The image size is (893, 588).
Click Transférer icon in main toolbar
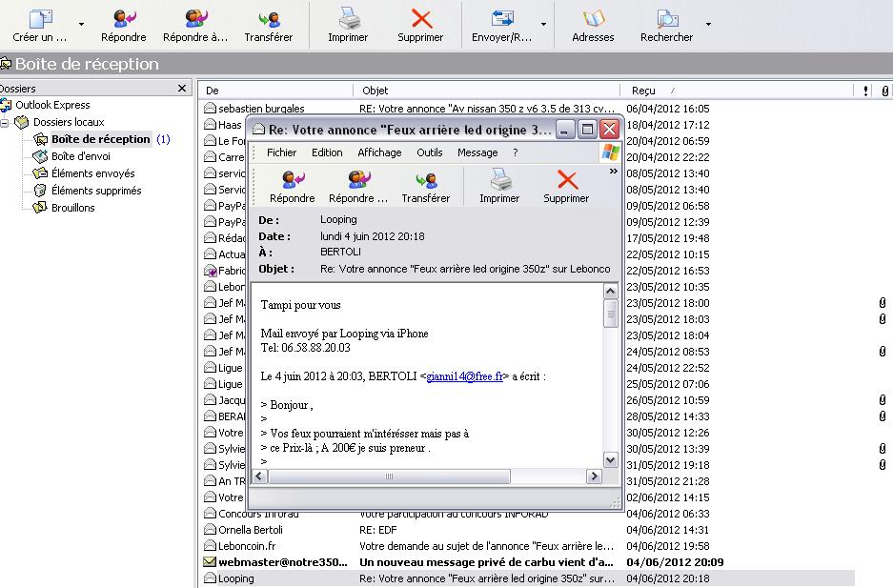click(269, 19)
